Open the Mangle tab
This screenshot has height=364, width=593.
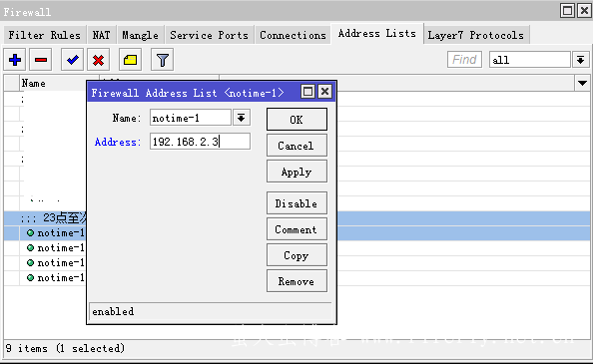pos(141,35)
